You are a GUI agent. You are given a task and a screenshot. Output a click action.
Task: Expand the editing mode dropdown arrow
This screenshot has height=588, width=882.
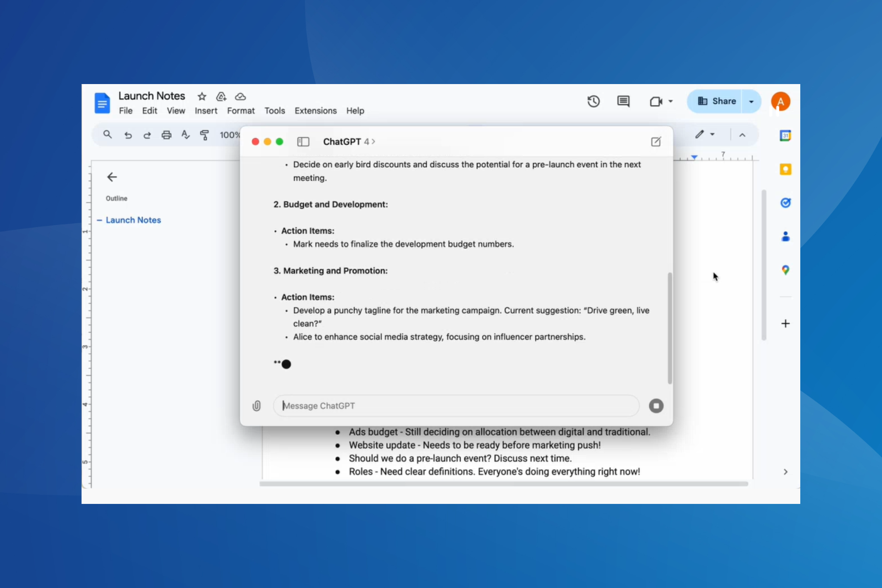712,135
